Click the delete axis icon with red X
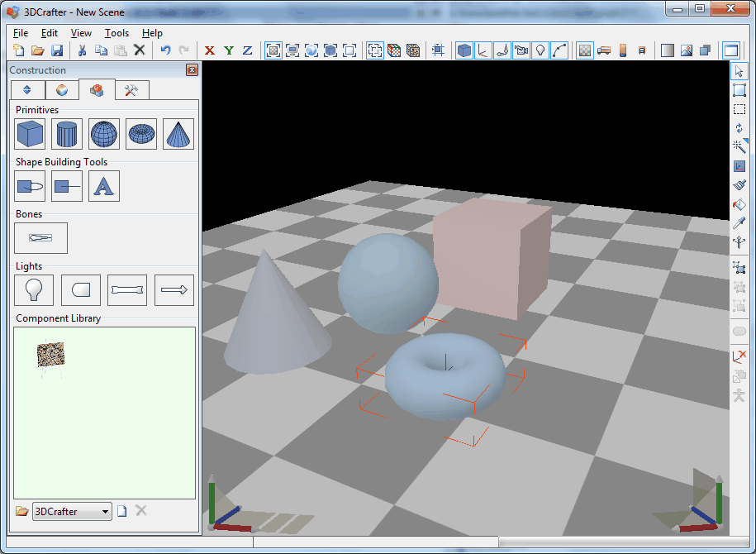This screenshot has width=756, height=554. (x=739, y=357)
